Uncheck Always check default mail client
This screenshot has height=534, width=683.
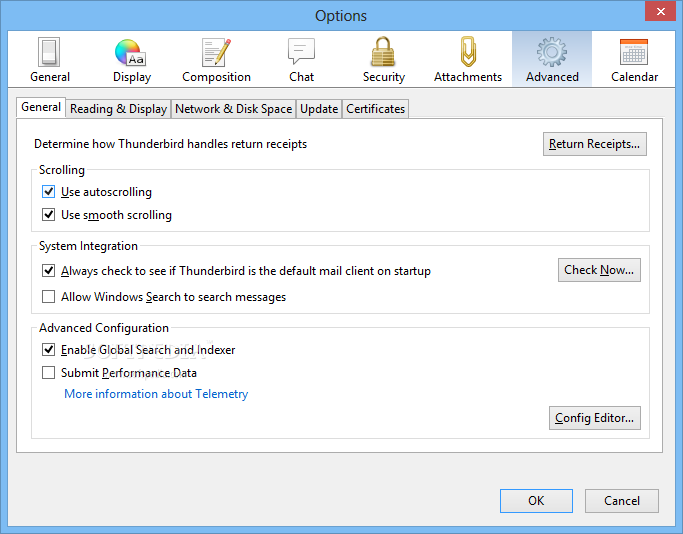pos(48,270)
